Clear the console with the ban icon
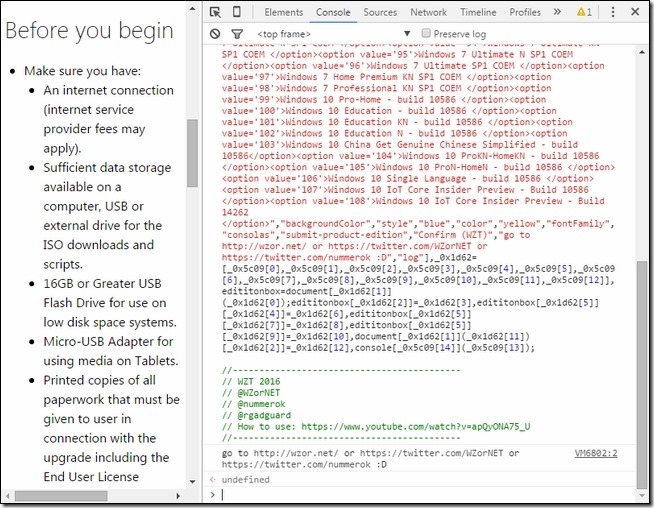The height and width of the screenshot is (508, 654). (x=215, y=34)
